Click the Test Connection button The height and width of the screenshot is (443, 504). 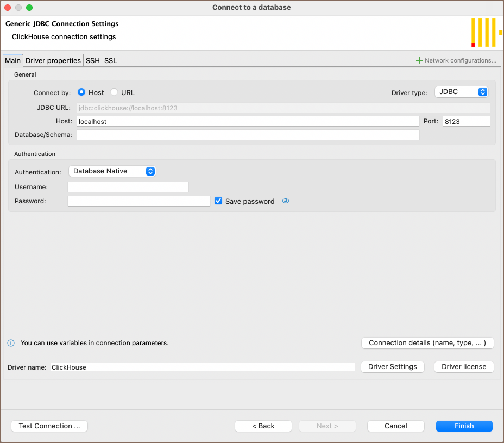click(x=49, y=426)
